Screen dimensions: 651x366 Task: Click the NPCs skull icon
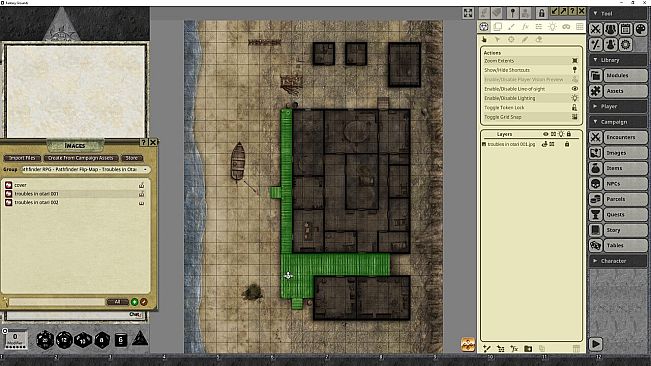(596, 184)
